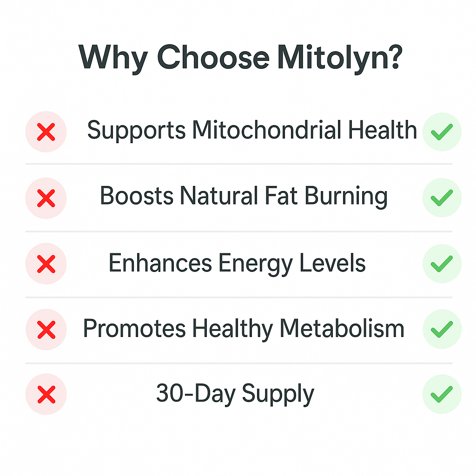Click the Why Choose Mitolyn? heading

click(x=240, y=58)
